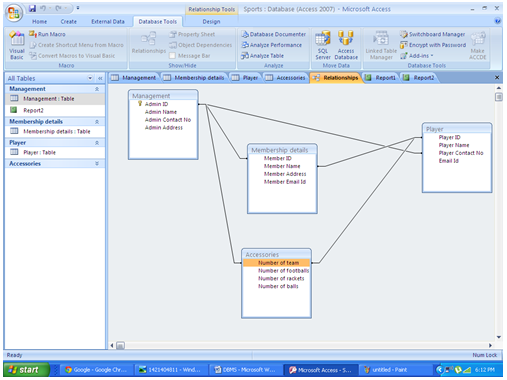Open Report2 in navigation pane
Image resolution: width=507 pixels, height=380 pixels.
(55, 110)
